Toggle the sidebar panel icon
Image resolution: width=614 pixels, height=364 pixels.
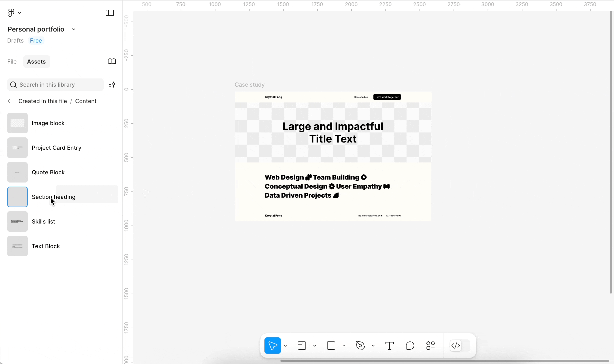[x=110, y=13]
